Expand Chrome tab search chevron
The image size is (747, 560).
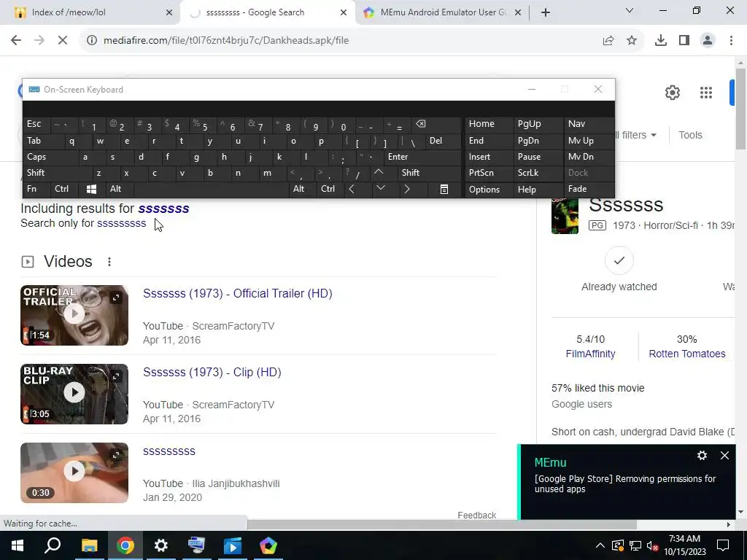[x=630, y=10]
